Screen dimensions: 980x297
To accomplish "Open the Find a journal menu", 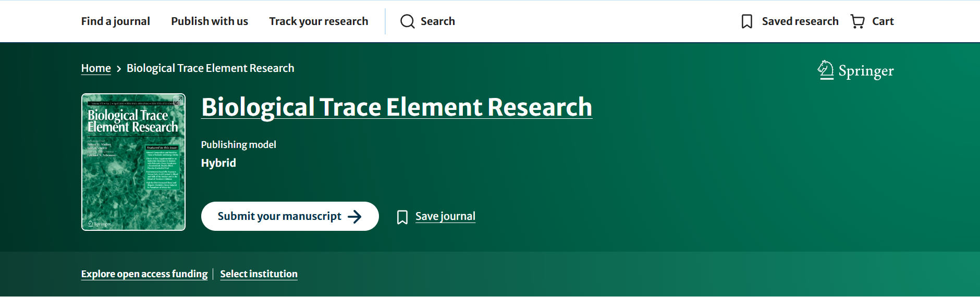I will (x=115, y=21).
